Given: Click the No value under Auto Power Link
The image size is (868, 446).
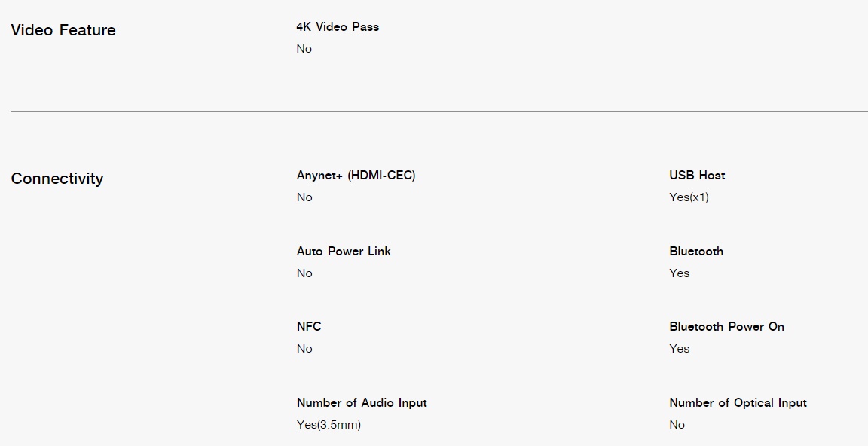Looking at the screenshot, I should click(x=304, y=273).
